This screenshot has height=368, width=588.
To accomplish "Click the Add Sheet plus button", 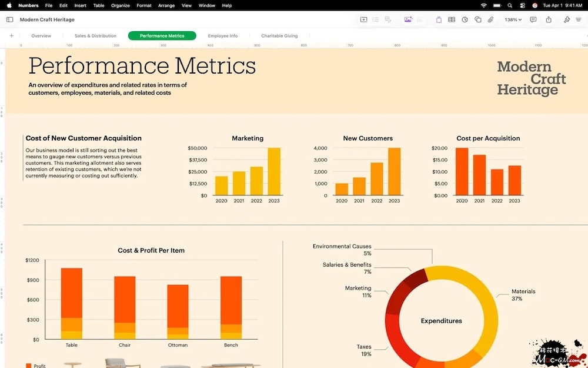I will (x=11, y=36).
